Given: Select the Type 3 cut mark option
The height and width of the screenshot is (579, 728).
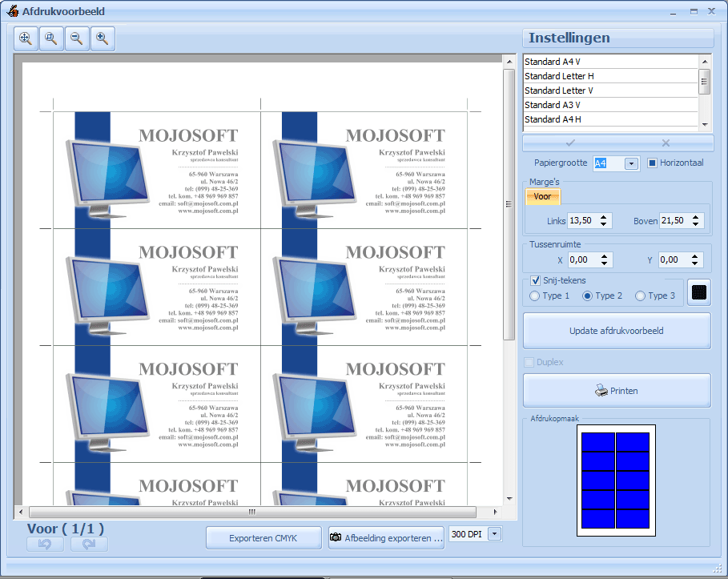Looking at the screenshot, I should point(641,296).
